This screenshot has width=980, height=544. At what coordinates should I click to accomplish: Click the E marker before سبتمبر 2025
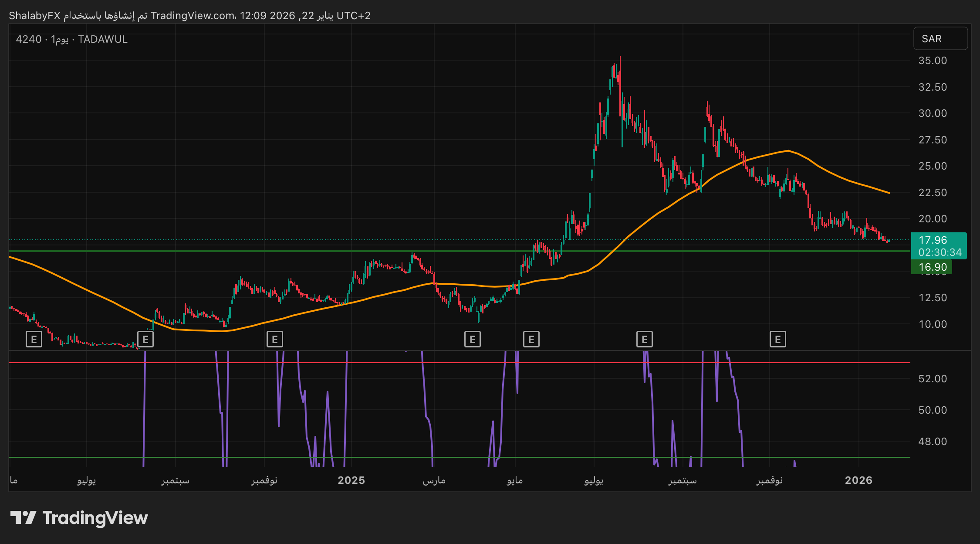tap(645, 339)
